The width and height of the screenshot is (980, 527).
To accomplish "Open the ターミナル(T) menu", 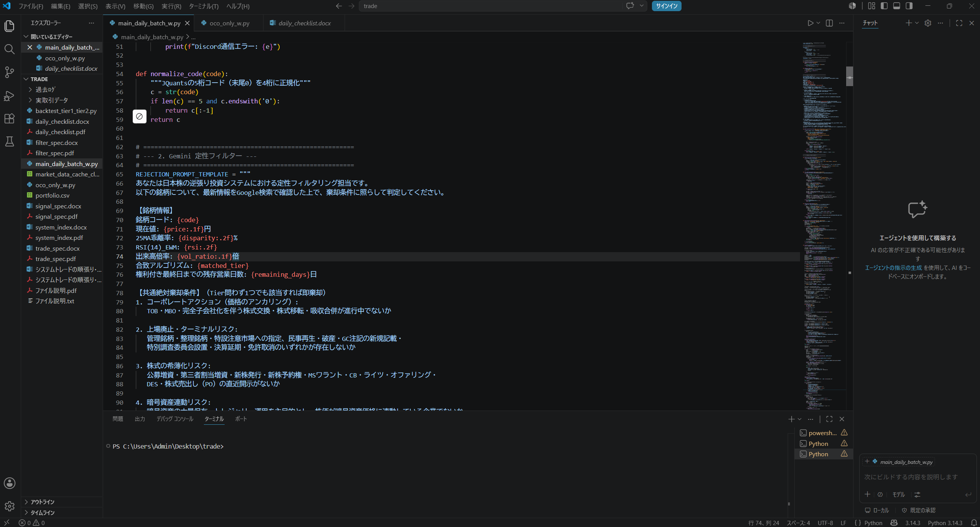I will click(203, 6).
